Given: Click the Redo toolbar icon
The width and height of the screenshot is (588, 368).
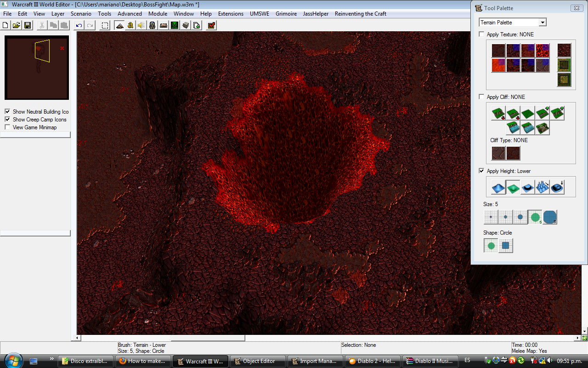Looking at the screenshot, I should tap(90, 25).
